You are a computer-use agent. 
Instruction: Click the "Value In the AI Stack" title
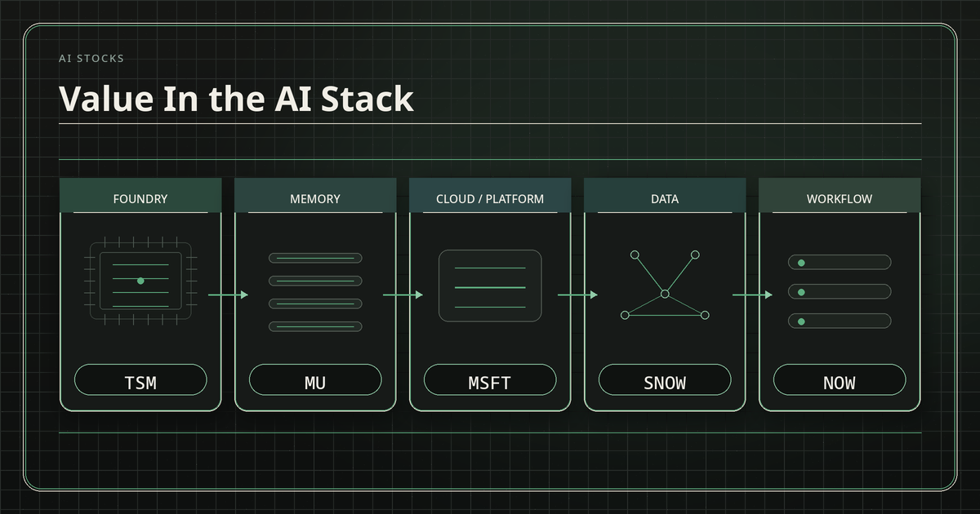[236, 99]
